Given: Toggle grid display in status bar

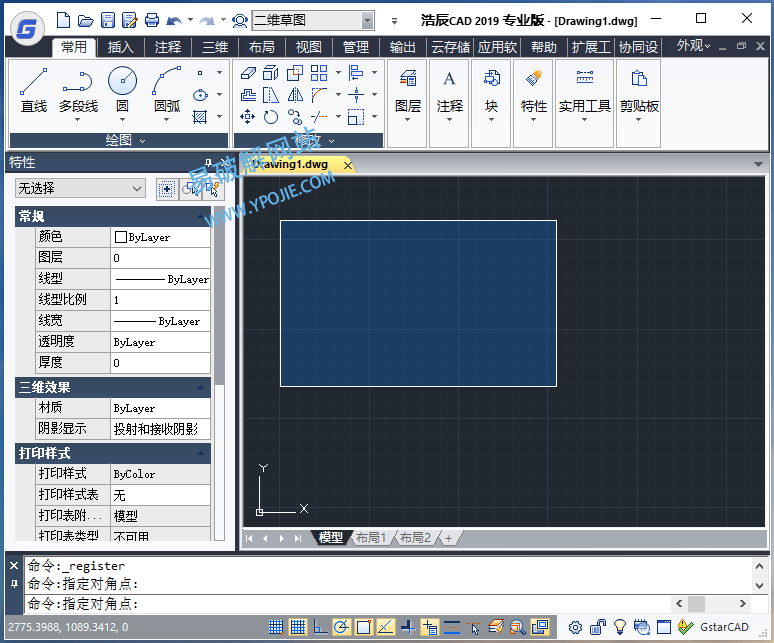Looking at the screenshot, I should 298,628.
